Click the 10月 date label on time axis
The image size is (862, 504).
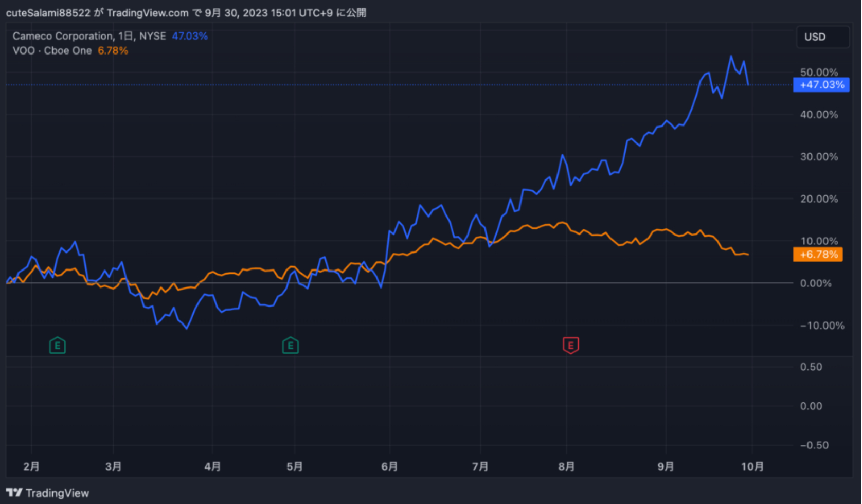coord(752,466)
